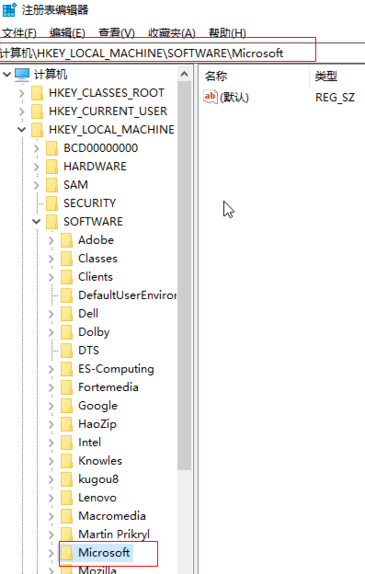This screenshot has width=365, height=574.
Task: Click the HARDWARE folder icon
Action: point(52,167)
